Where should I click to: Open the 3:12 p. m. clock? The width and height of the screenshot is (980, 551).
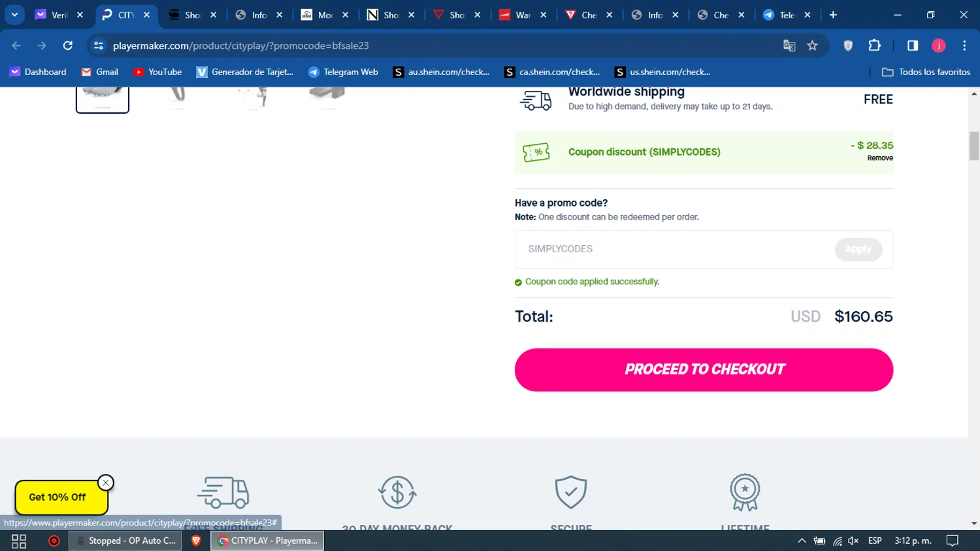[x=913, y=541]
